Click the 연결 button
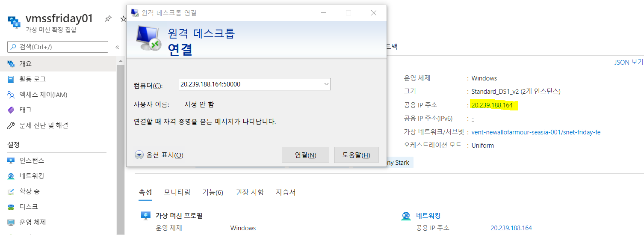This screenshot has height=235, width=644. tap(305, 155)
